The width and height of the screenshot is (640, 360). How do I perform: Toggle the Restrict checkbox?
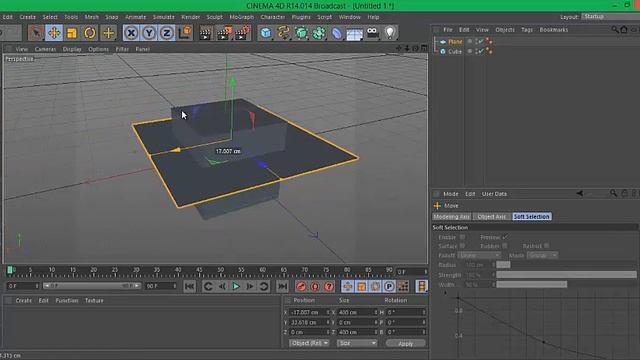point(547,246)
